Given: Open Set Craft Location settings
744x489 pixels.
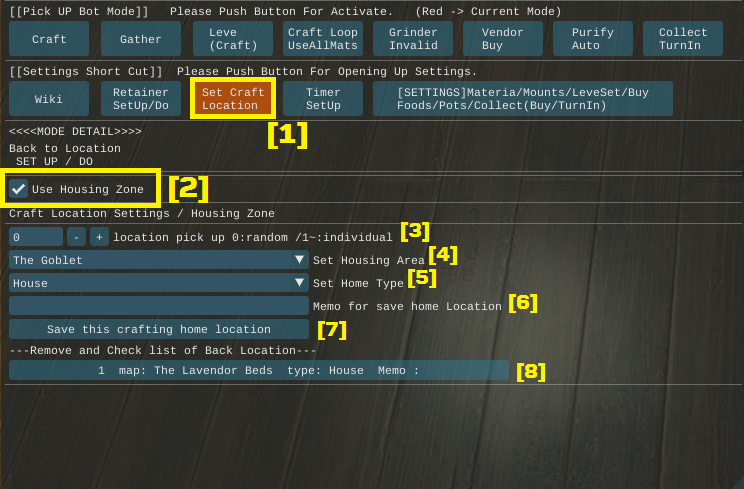Looking at the screenshot, I should [232, 99].
